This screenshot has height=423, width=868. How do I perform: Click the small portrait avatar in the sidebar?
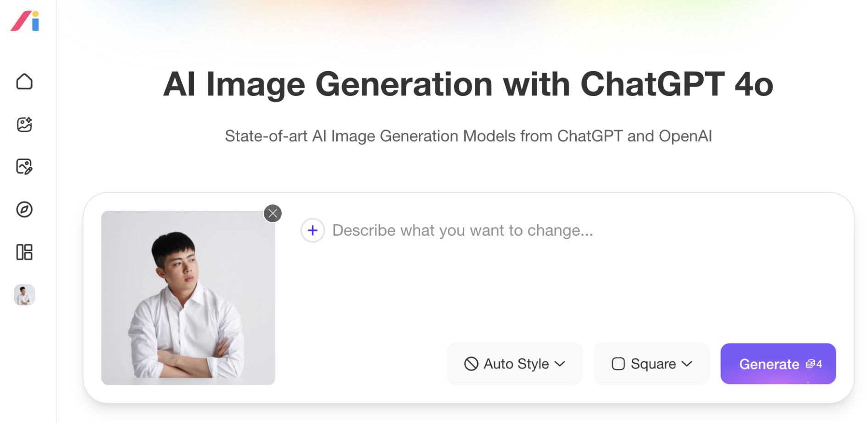tap(24, 295)
